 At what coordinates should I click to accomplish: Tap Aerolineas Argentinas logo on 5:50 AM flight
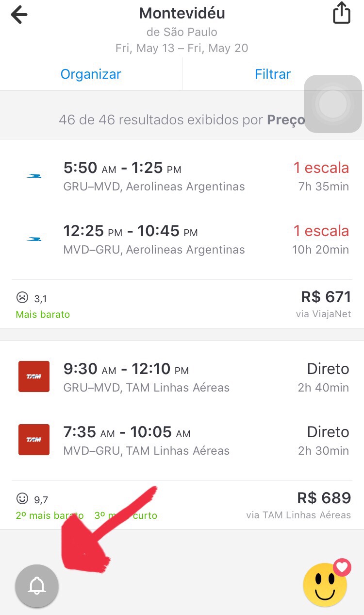(x=34, y=176)
